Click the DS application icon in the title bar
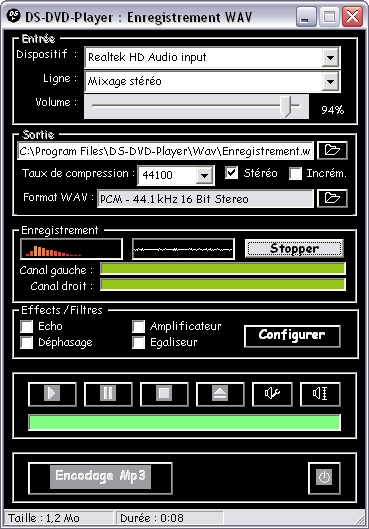Viewport: 369px width, 529px height. pos(13,16)
